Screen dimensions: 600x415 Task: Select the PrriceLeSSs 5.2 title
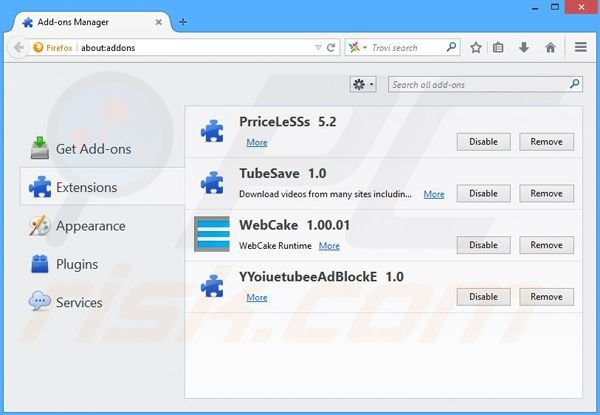(288, 122)
